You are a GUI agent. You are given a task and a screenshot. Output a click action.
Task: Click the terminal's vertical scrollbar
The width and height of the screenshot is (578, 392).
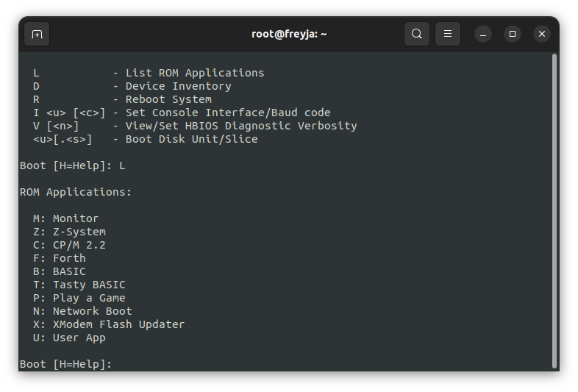(554, 210)
